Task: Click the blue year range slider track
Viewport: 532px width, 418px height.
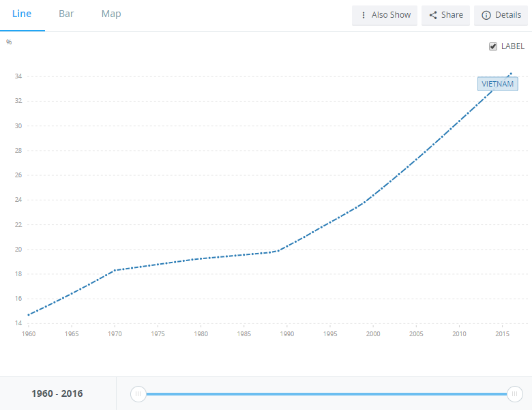Action: [327, 394]
